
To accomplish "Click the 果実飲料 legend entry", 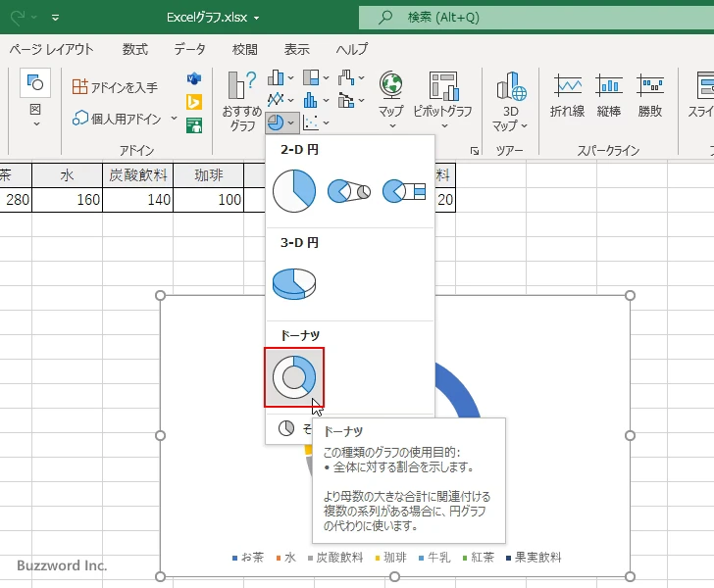I will point(534,558).
